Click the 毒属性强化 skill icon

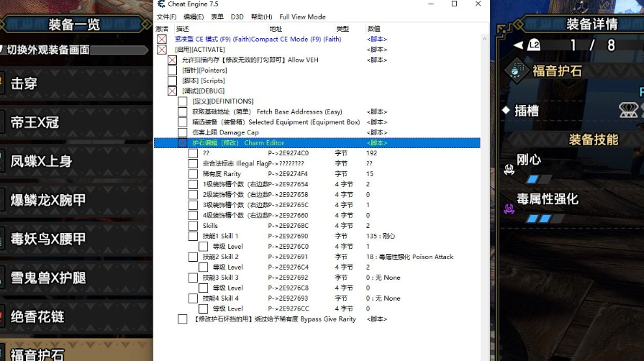[509, 209]
